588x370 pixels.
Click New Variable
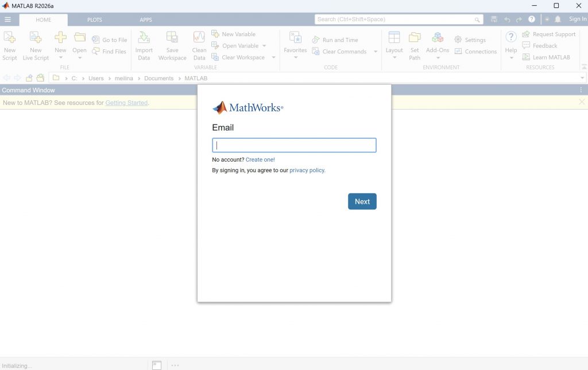(x=234, y=34)
